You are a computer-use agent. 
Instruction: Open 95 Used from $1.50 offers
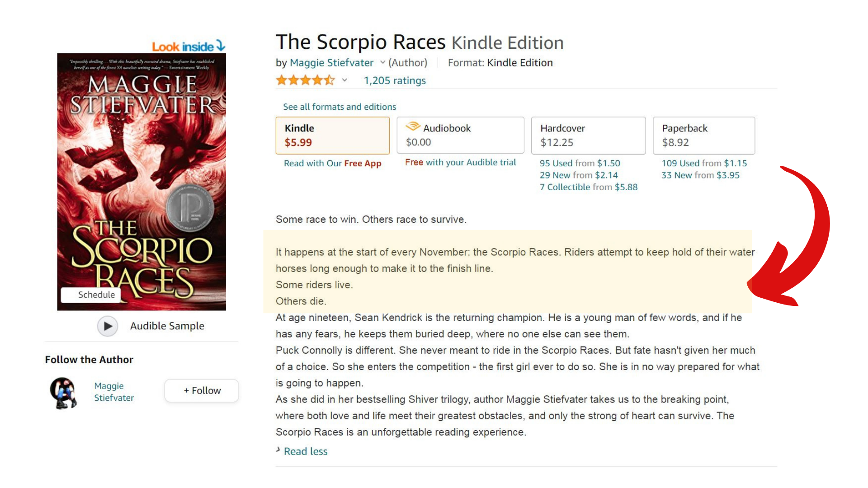click(x=580, y=163)
